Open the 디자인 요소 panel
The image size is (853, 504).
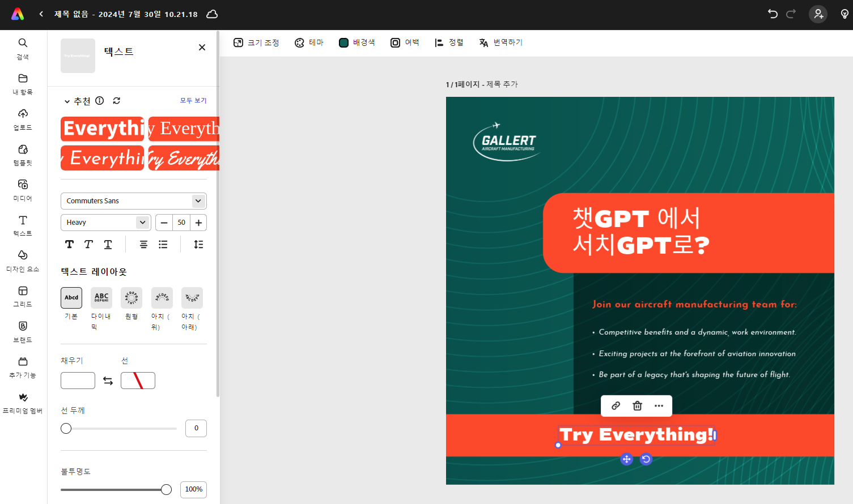(x=23, y=261)
